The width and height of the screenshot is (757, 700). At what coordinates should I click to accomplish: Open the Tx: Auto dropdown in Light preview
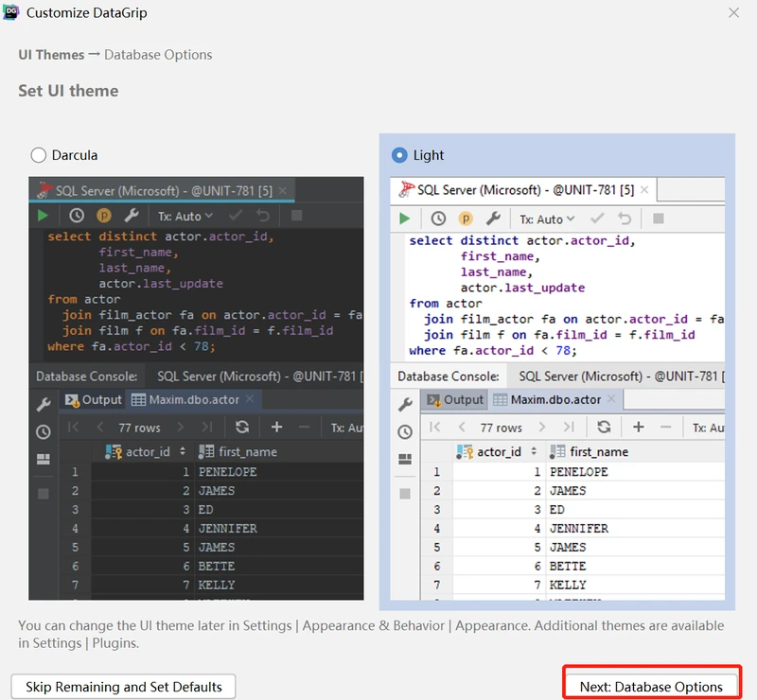coord(547,219)
